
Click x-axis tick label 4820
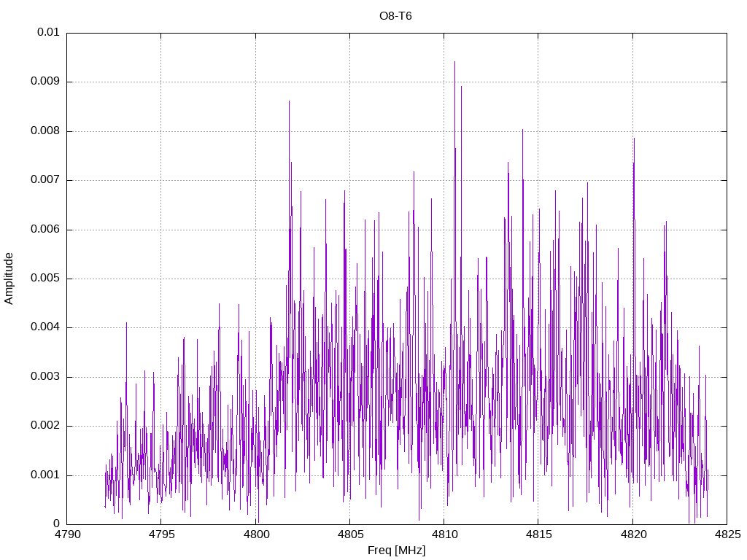coord(633,534)
